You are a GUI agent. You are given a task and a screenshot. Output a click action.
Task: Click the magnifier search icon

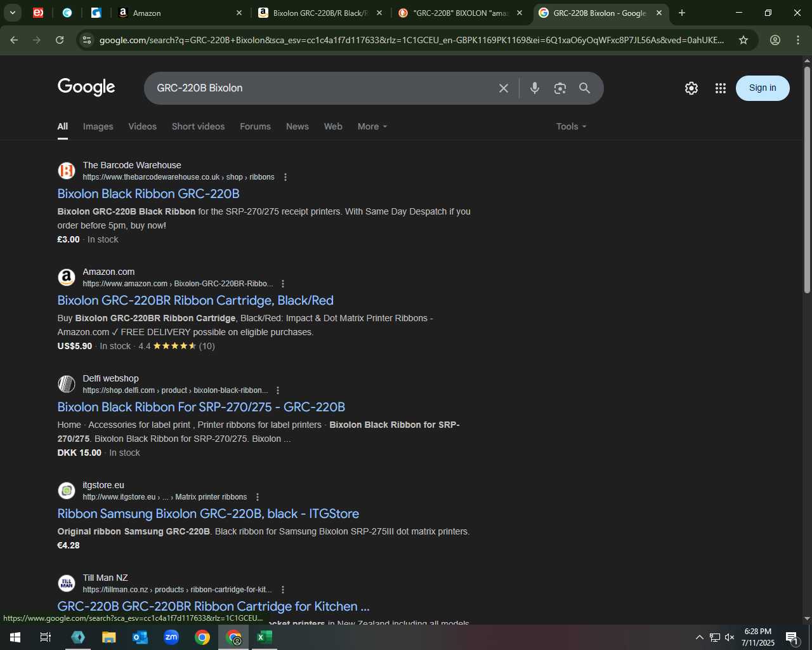point(585,88)
